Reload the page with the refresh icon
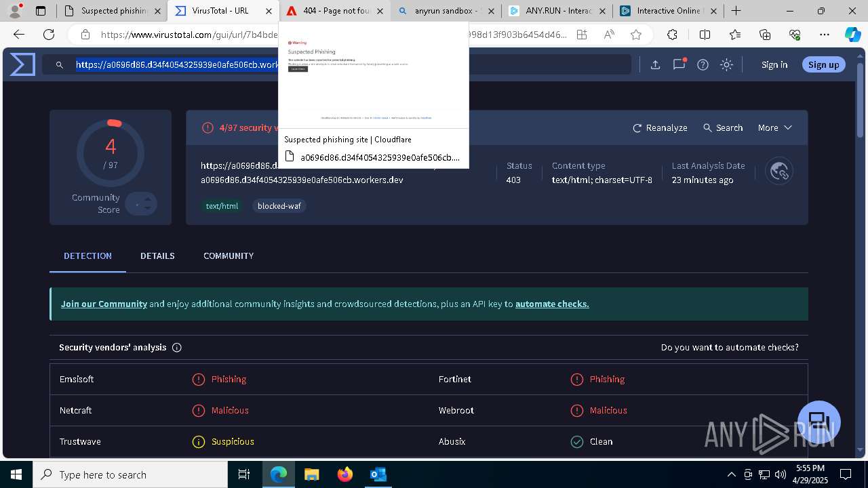 49,35
